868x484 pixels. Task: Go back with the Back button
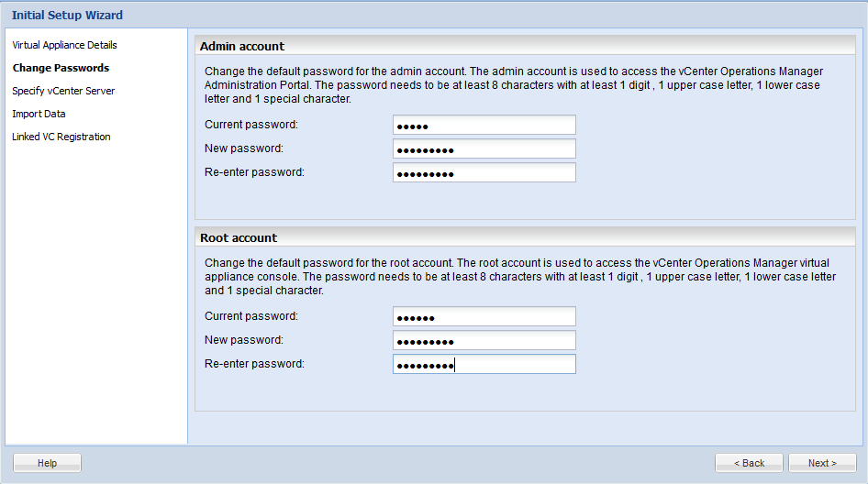pos(749,464)
